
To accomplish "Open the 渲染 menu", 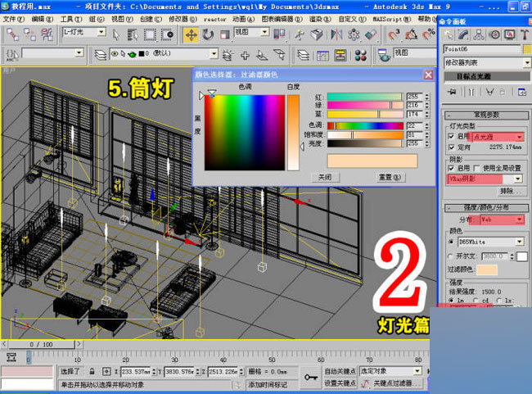I will point(320,19).
